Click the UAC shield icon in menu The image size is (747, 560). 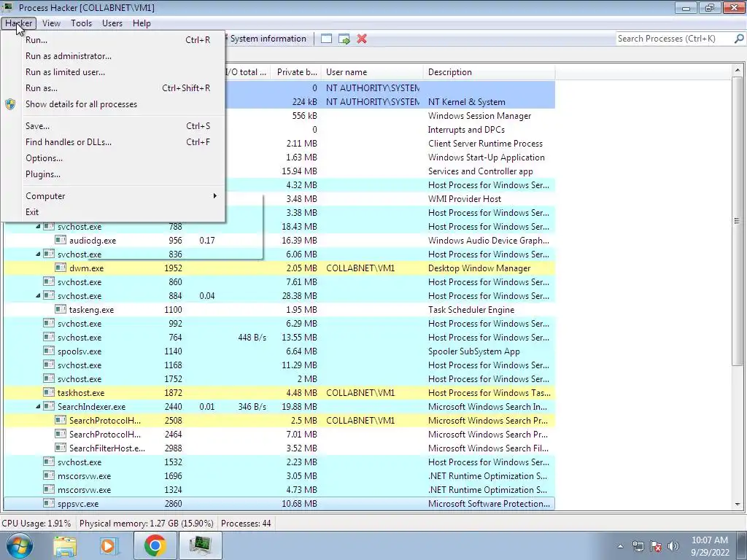(10, 104)
